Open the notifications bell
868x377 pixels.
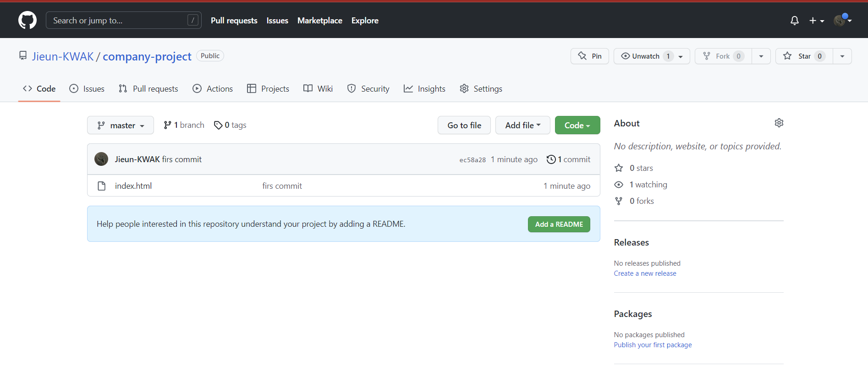pos(795,21)
